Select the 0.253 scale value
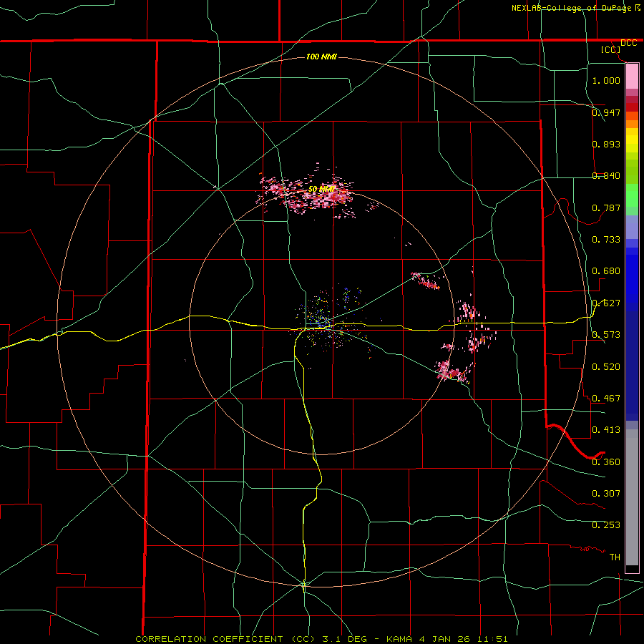The image size is (644, 644). click(x=606, y=525)
